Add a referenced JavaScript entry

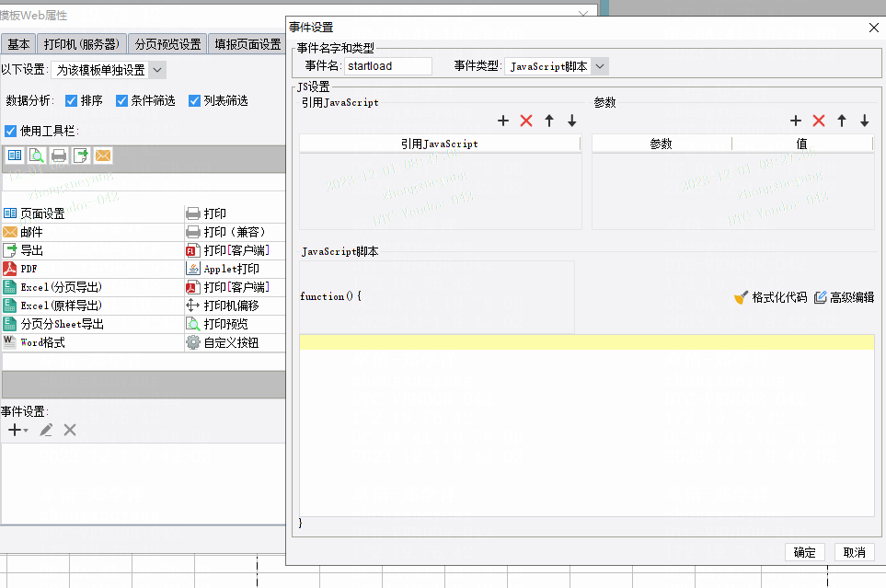pyautogui.click(x=503, y=121)
